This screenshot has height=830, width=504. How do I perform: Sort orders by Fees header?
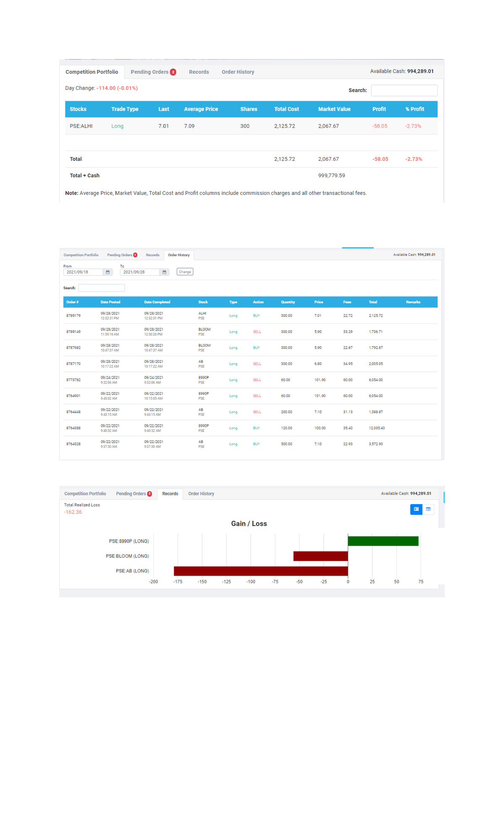347,302
